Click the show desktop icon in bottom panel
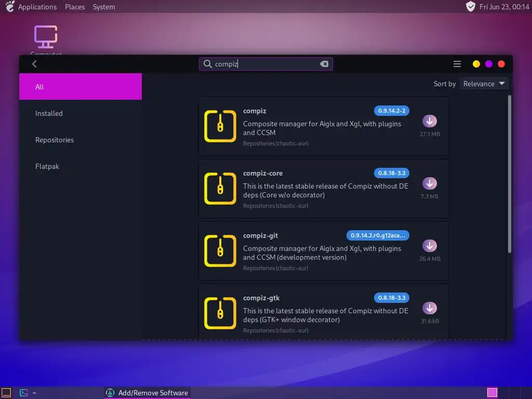The image size is (532, 399). [6, 393]
